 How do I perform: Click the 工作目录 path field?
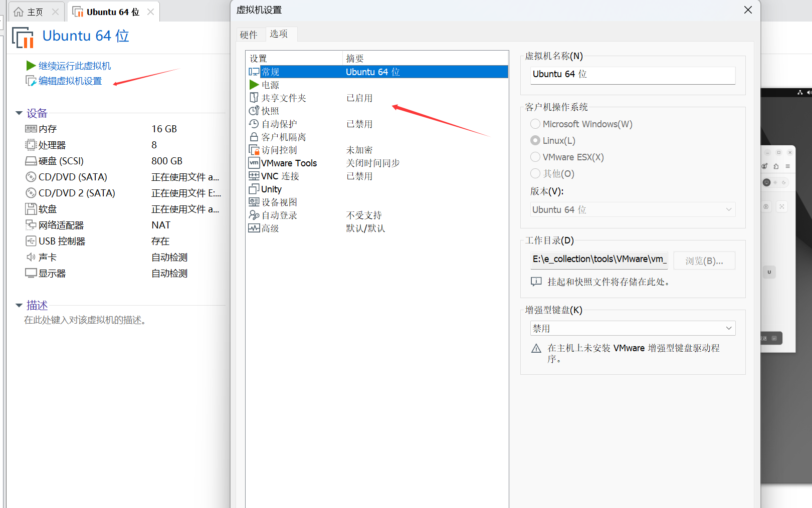pos(599,260)
